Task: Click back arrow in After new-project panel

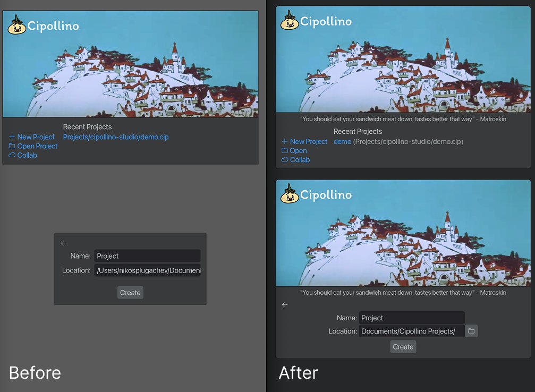Action: [x=285, y=305]
